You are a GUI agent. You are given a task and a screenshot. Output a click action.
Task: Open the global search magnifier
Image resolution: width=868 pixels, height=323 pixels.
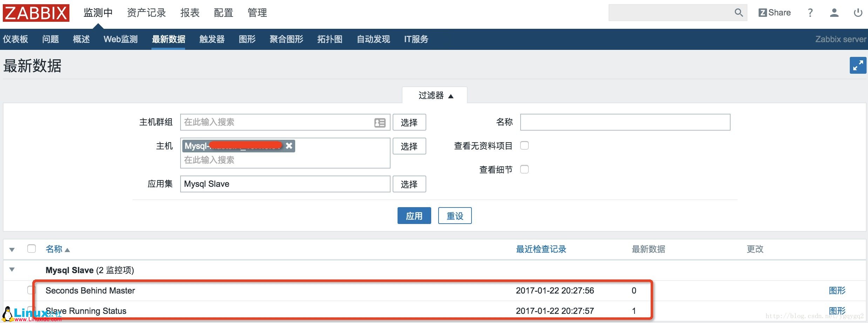(x=738, y=12)
